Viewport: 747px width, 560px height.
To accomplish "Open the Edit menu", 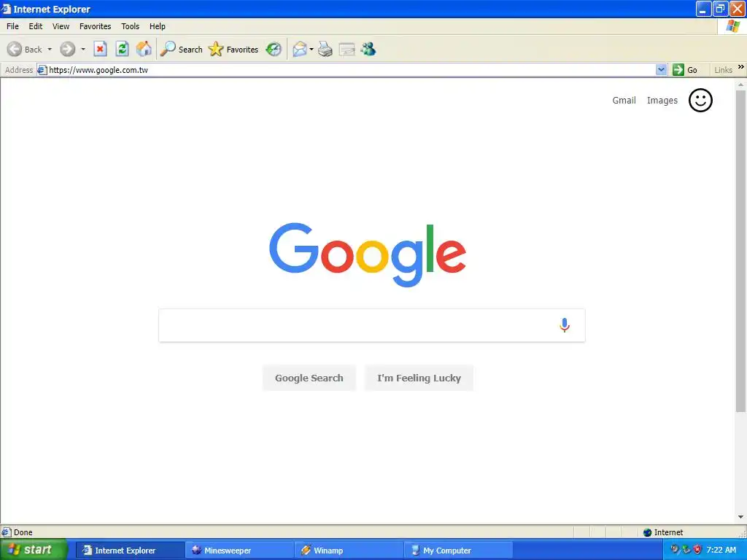I will point(36,26).
